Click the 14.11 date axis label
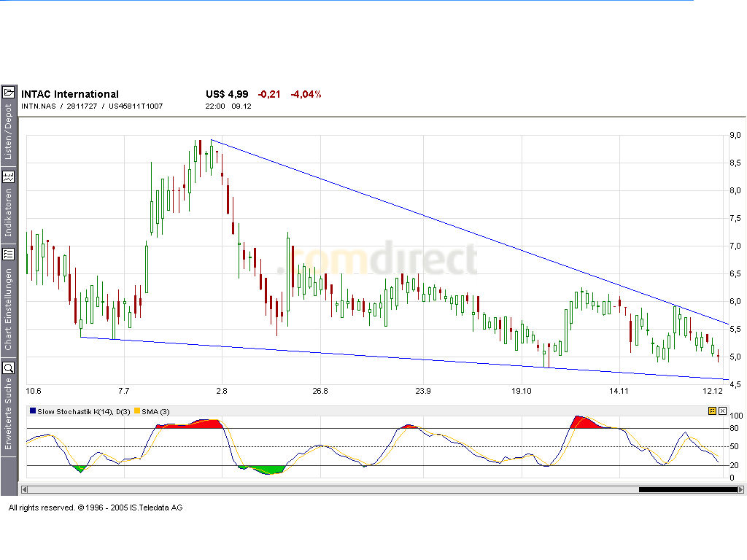 (619, 391)
